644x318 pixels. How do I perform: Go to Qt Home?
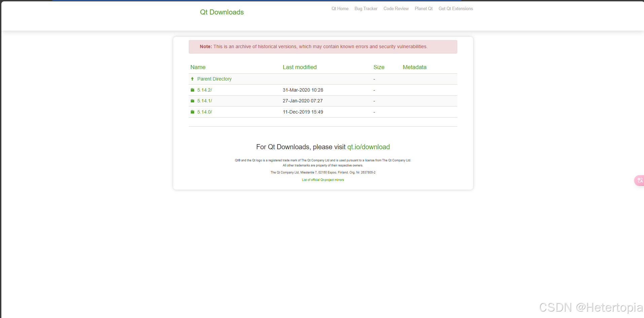(x=340, y=9)
